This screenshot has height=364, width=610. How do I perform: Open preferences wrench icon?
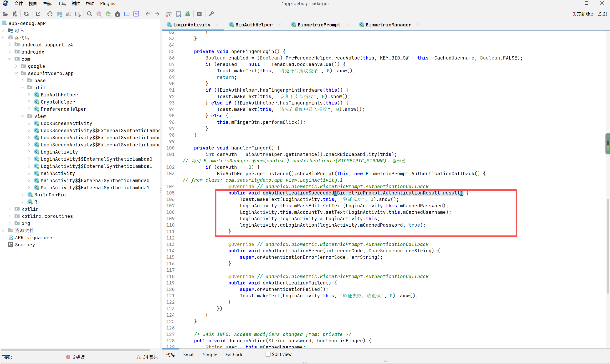[x=211, y=14]
